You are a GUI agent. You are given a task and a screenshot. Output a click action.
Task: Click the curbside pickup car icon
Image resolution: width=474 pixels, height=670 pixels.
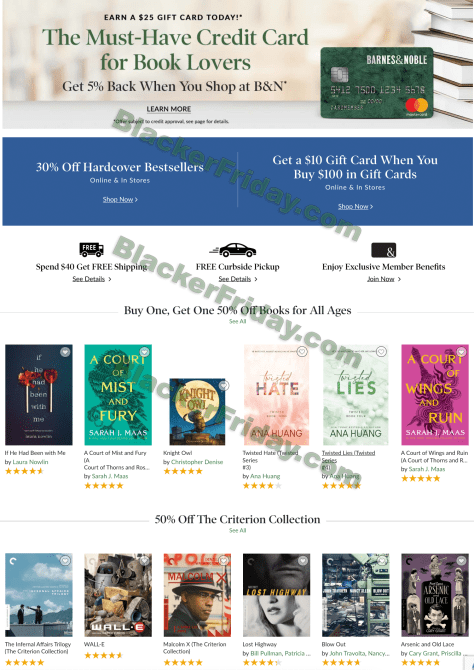[x=233, y=250]
